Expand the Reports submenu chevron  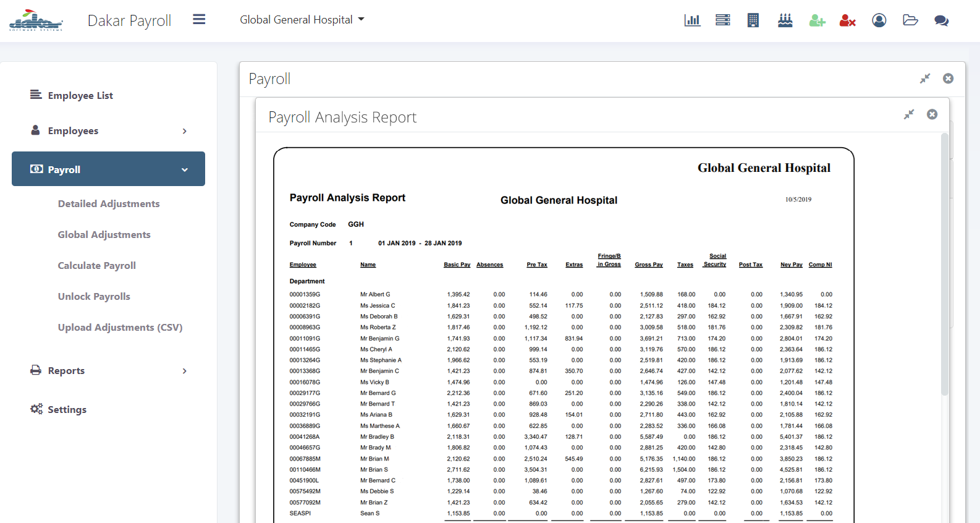184,371
